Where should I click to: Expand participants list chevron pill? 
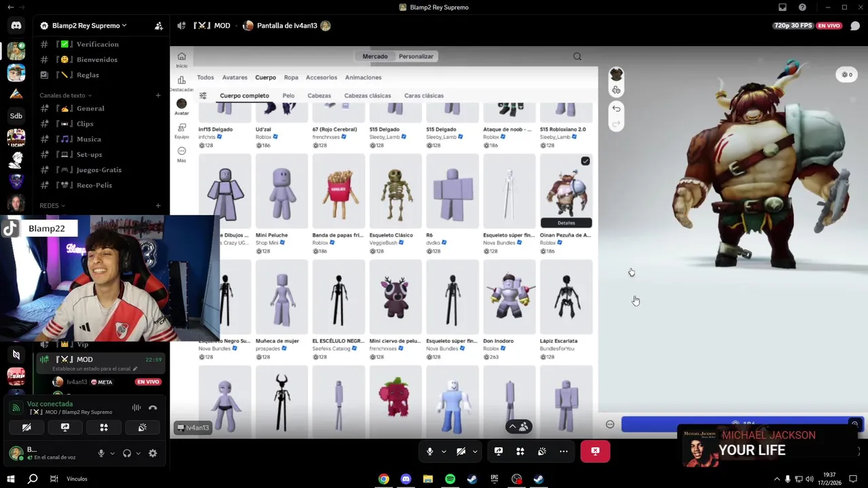[x=519, y=426]
